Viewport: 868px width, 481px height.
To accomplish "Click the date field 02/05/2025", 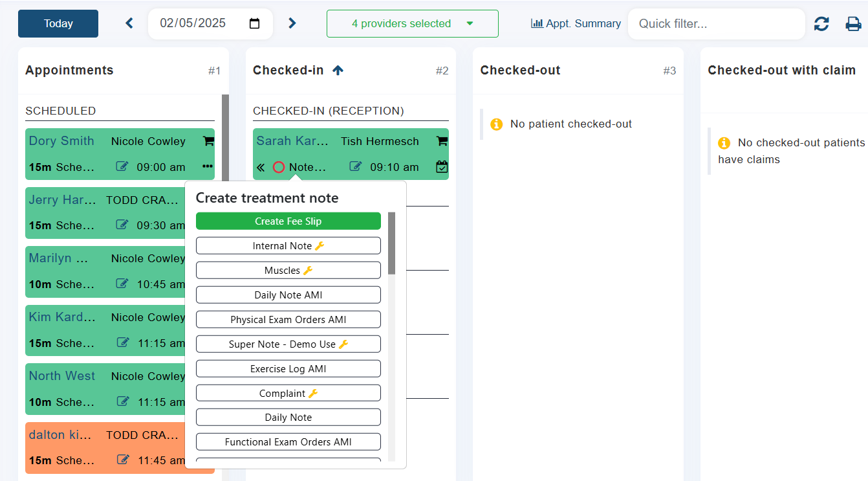I will pyautogui.click(x=210, y=23).
